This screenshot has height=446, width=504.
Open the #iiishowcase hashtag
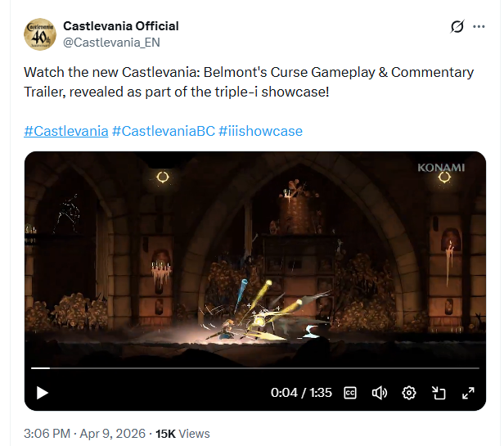click(260, 131)
